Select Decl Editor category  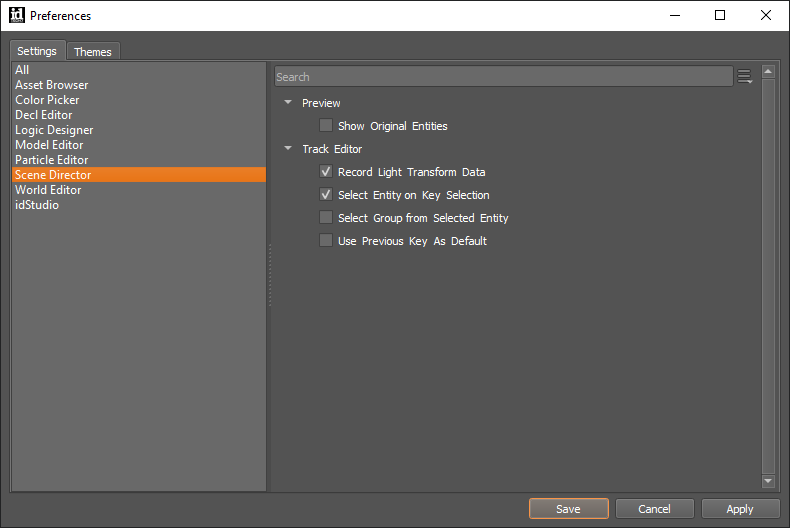[x=139, y=115]
